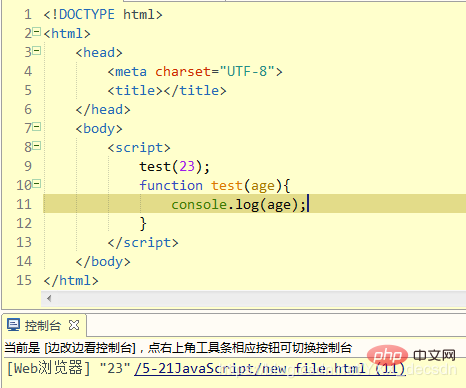The height and width of the screenshot is (388, 466).
Task: Click the closing html tag on line 15
Action: [x=71, y=280]
